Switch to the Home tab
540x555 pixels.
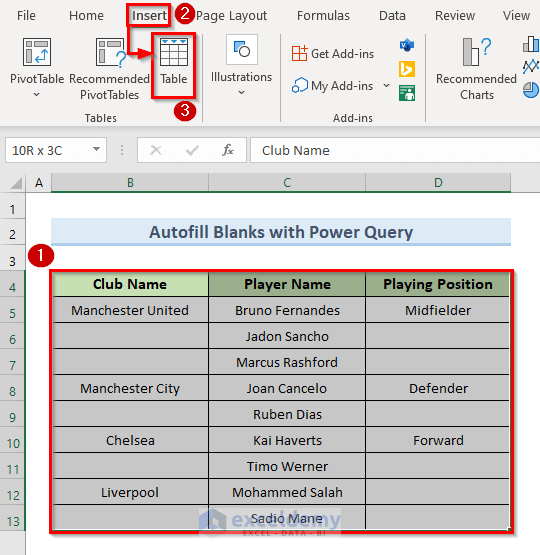click(86, 16)
